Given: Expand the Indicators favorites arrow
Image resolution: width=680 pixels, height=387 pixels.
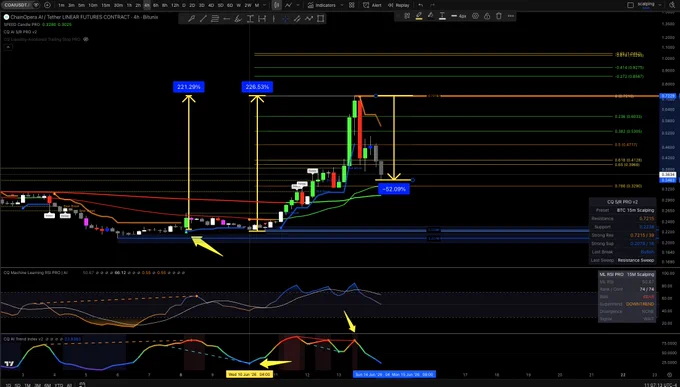Looking at the screenshot, I should [x=342, y=5].
